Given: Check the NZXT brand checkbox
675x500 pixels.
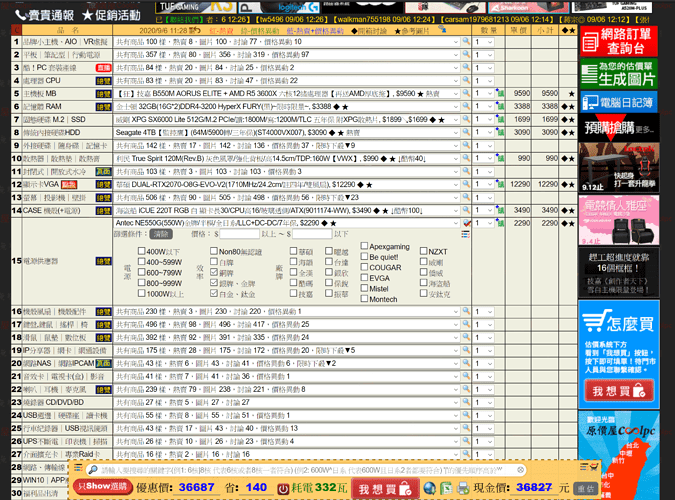Looking at the screenshot, I should [x=423, y=251].
